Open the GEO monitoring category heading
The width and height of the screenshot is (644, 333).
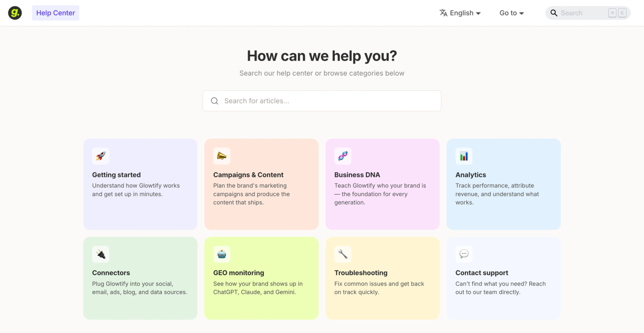(x=239, y=273)
